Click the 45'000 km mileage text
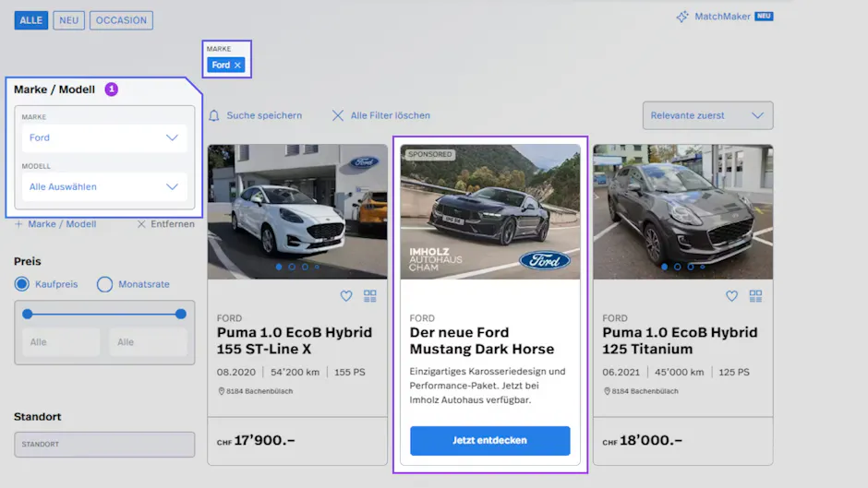The height and width of the screenshot is (488, 868). point(680,373)
